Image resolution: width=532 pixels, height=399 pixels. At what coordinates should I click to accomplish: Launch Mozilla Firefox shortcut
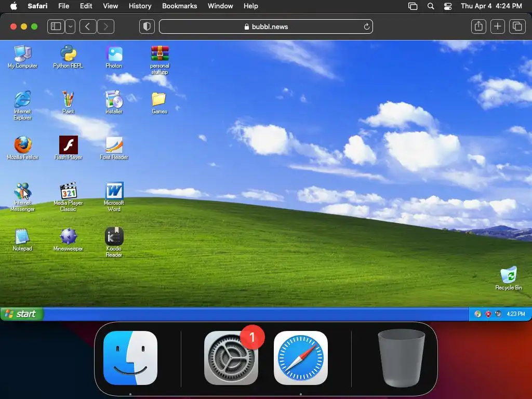[23, 148]
